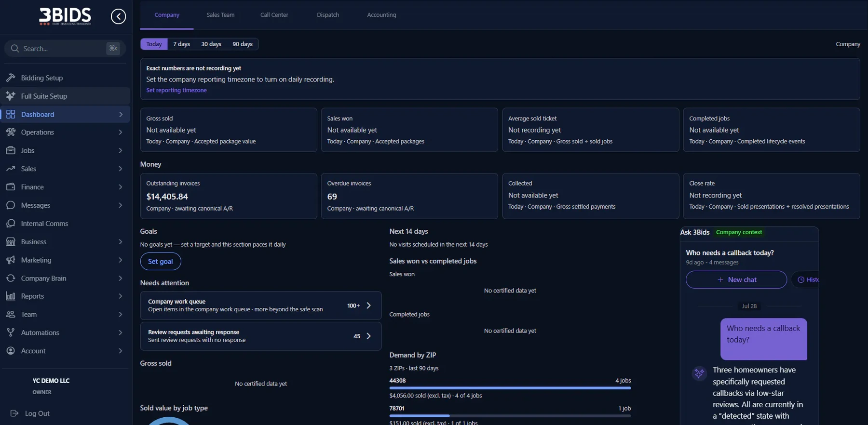Switch to the Dispatch tab
Viewport: 868px width, 425px height.
click(328, 15)
